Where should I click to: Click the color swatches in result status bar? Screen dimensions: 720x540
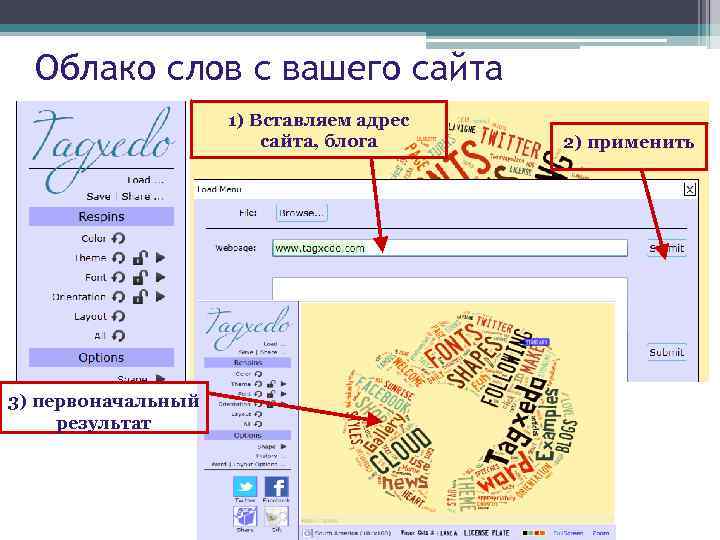pyautogui.click(x=533, y=533)
